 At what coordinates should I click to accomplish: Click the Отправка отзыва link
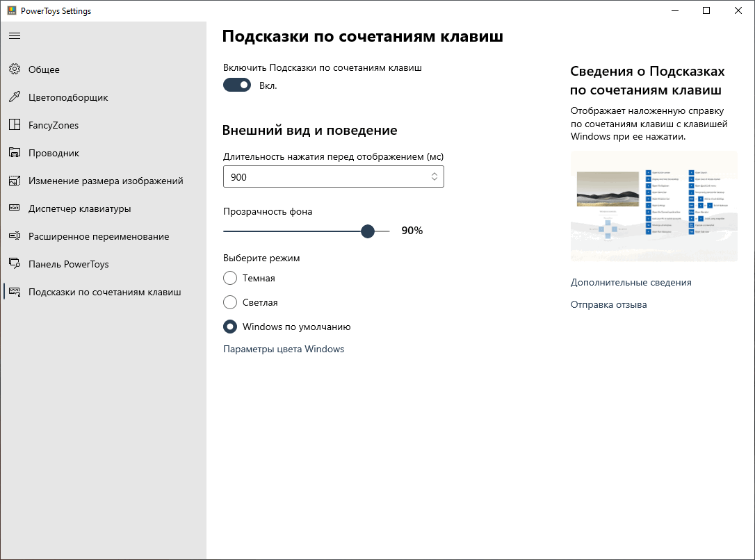[x=608, y=304]
